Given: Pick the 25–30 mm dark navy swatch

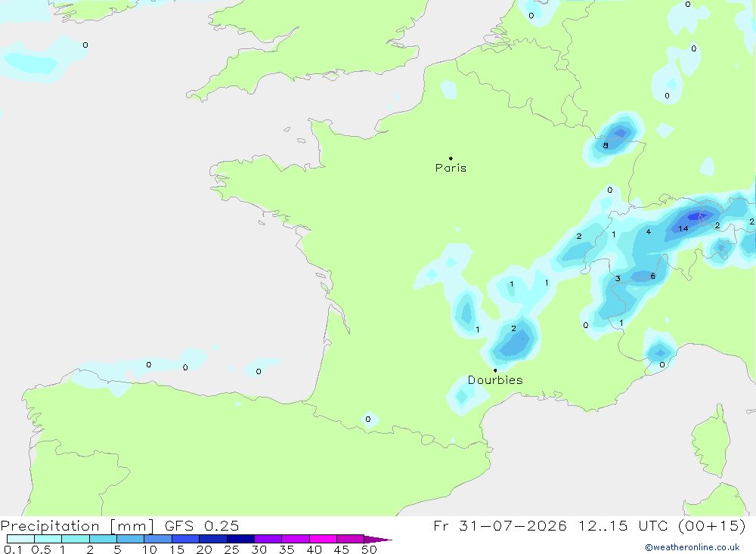Looking at the screenshot, I should [x=240, y=539].
